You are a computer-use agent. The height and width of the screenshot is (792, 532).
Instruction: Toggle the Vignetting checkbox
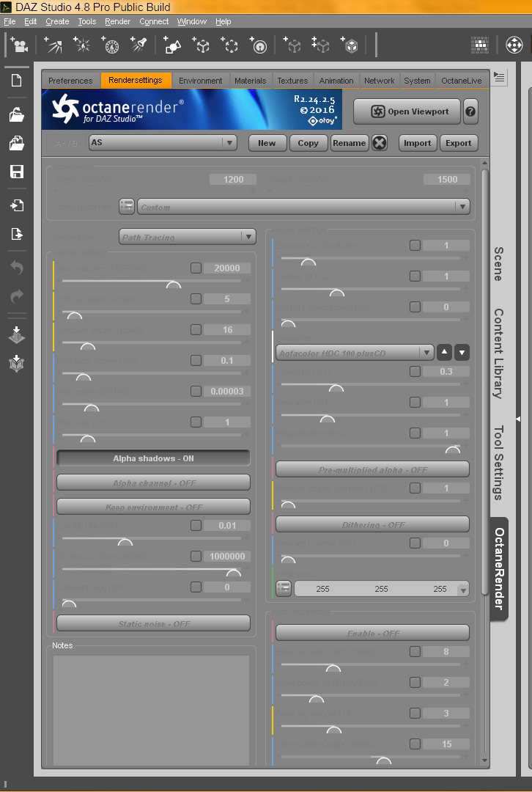(x=415, y=372)
